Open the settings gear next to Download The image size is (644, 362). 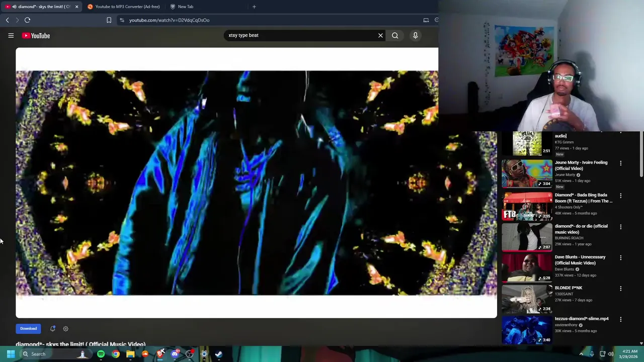pos(65,329)
